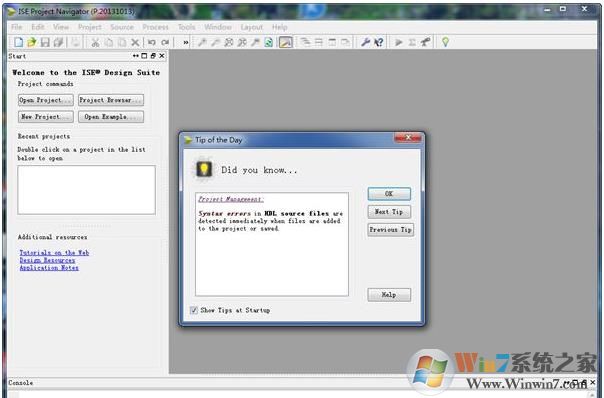The width and height of the screenshot is (604, 398).
Task: Click the telescope icon in toolbar
Action: click(425, 42)
